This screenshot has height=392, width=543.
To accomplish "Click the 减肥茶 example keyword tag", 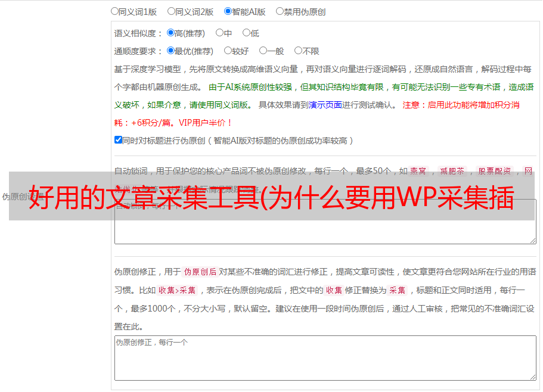I will click(x=452, y=171).
